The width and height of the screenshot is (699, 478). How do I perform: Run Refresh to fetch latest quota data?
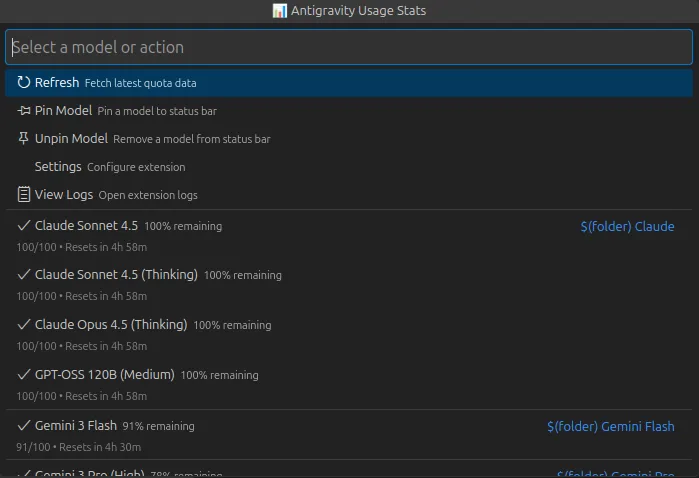349,83
